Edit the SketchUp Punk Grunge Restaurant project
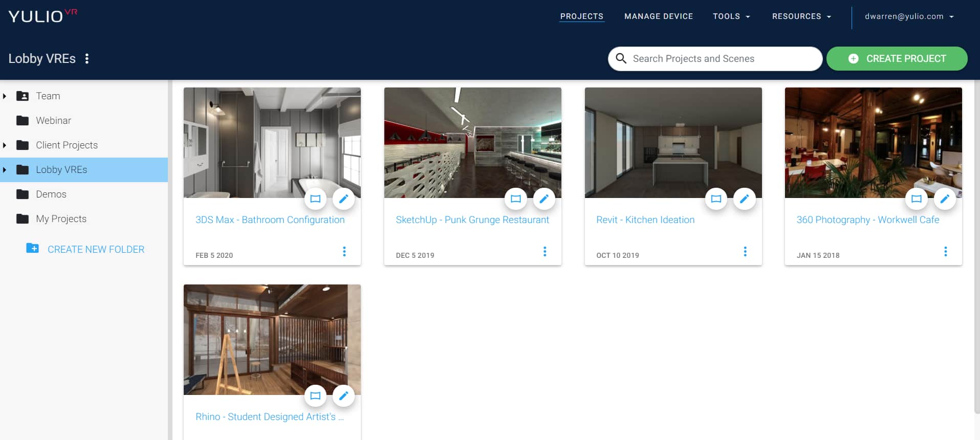The width and height of the screenshot is (980, 440). pos(544,199)
